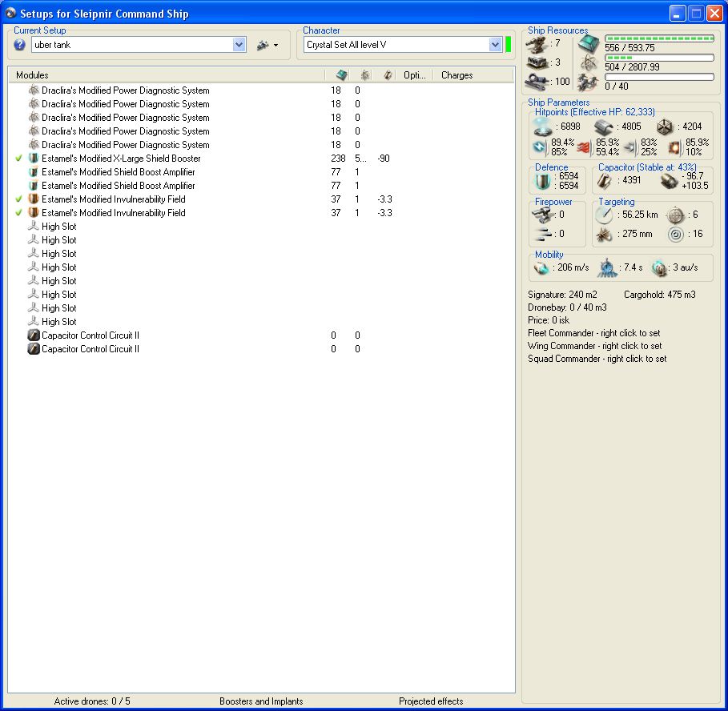Sort by the capacitor column header icon

(x=388, y=74)
